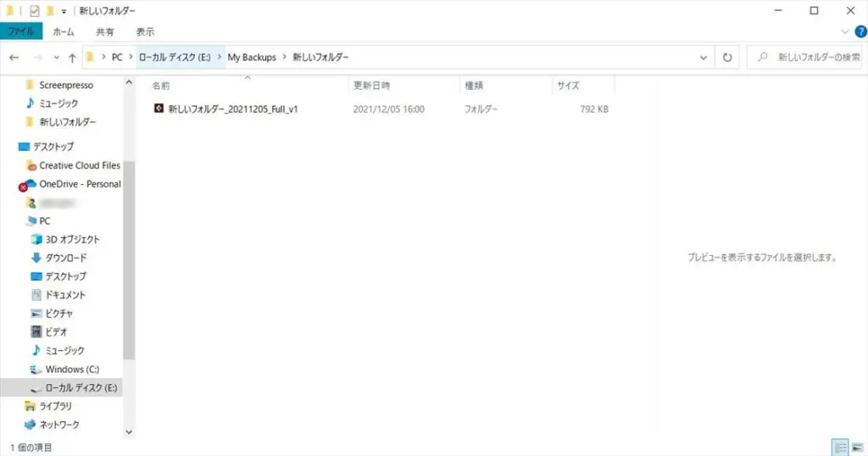868x456 pixels.
Task: Click the navigation pane scroll down arrow
Action: pyautogui.click(x=129, y=432)
